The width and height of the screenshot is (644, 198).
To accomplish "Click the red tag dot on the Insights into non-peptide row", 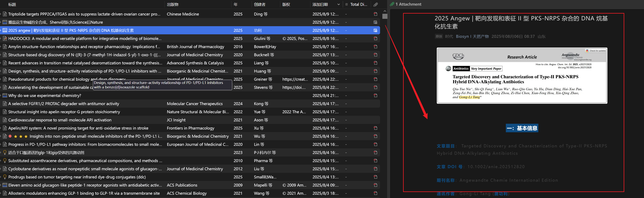I will coord(10,136).
